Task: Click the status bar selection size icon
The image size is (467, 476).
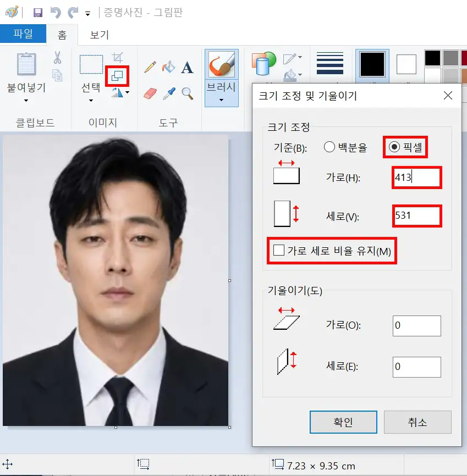Action: (143, 464)
